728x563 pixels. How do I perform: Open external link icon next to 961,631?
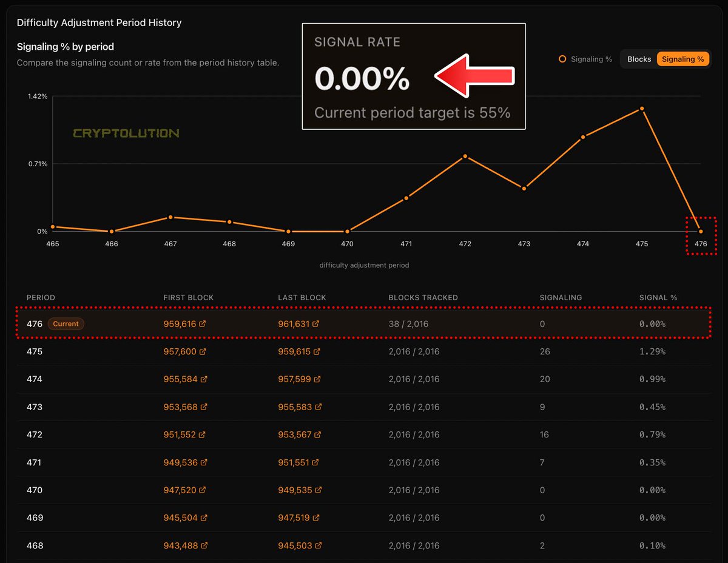point(316,324)
